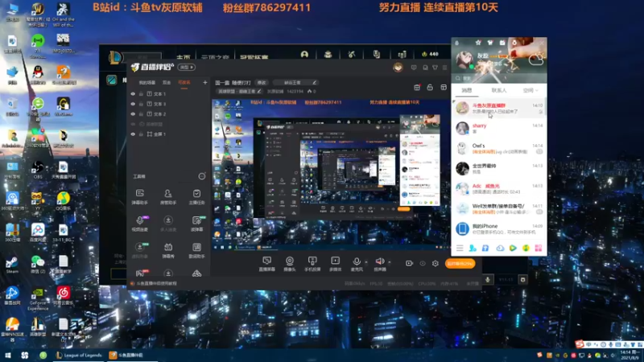
Task: Open the mode pill beside the companion logo
Action: coord(187,68)
